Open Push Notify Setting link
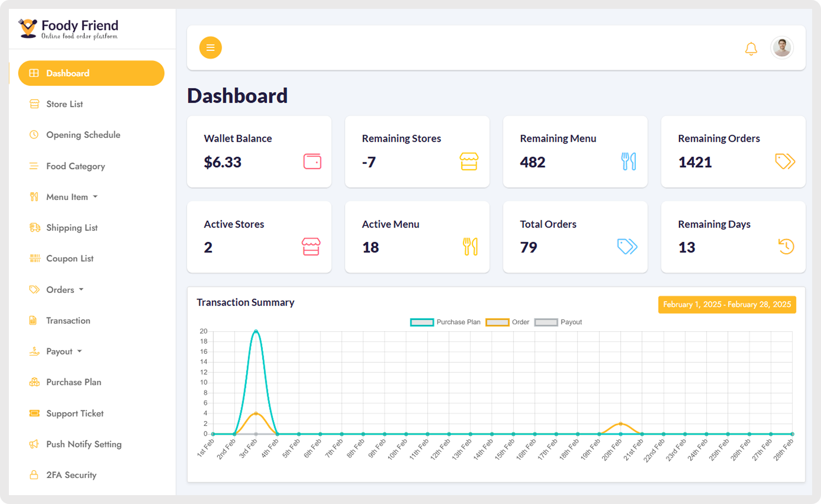Image resolution: width=821 pixels, height=504 pixels. click(x=84, y=444)
